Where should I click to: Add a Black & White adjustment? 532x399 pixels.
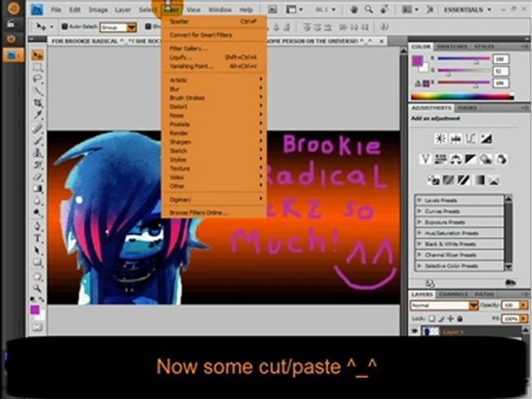[470, 159]
